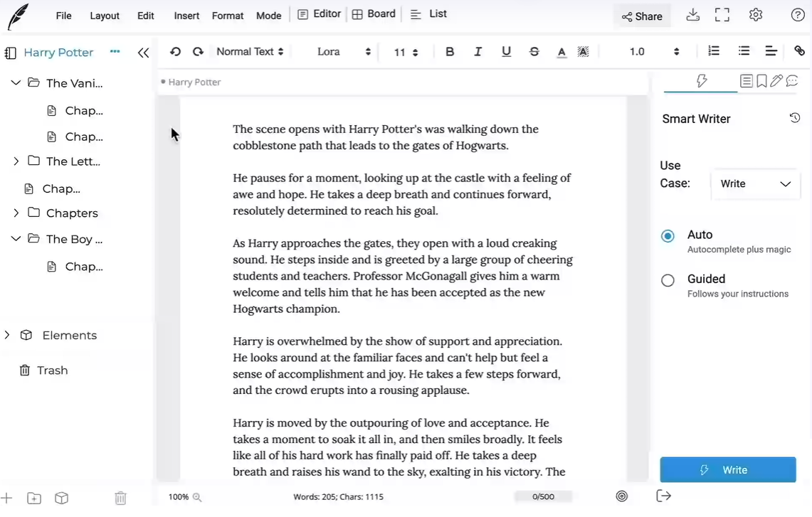
Task: Click the download/export icon
Action: pyautogui.click(x=693, y=15)
